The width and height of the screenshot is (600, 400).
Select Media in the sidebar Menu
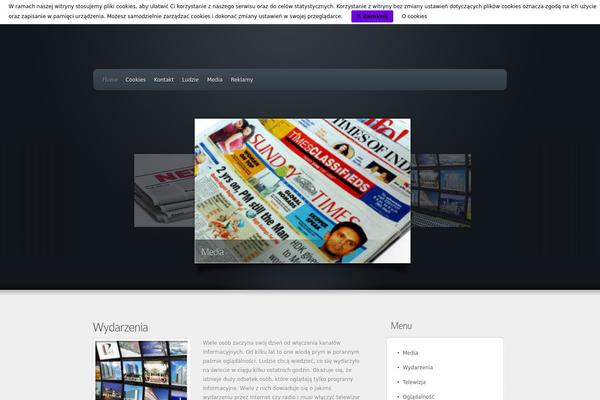pyautogui.click(x=410, y=353)
